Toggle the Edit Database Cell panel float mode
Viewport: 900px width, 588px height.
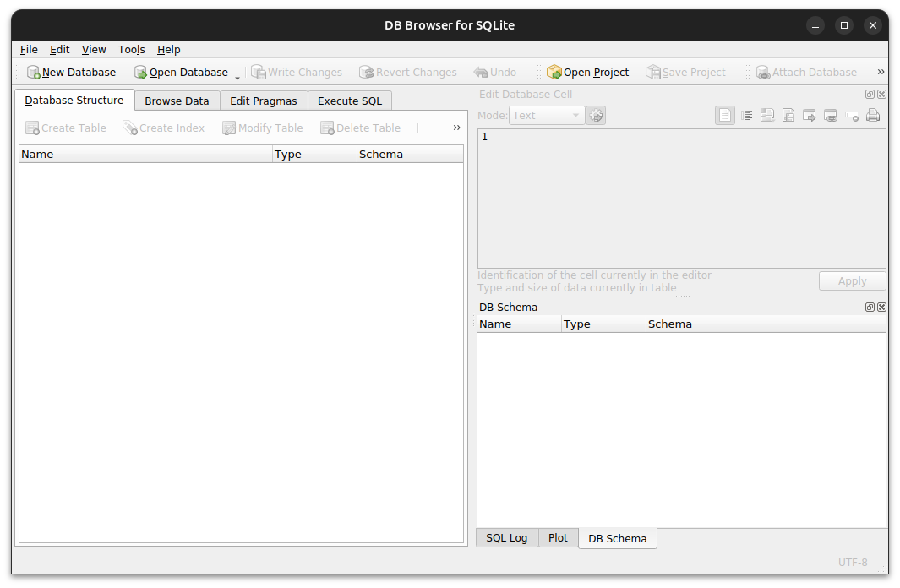(870, 94)
